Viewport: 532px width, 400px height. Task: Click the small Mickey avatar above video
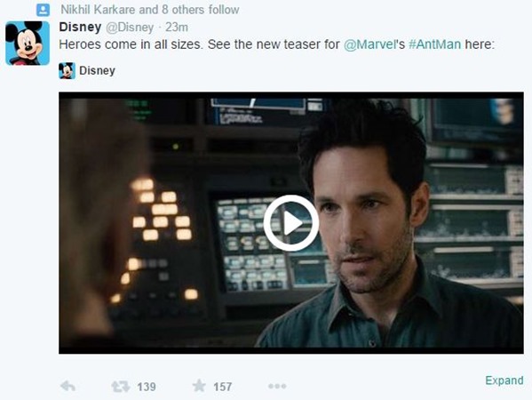[67, 70]
